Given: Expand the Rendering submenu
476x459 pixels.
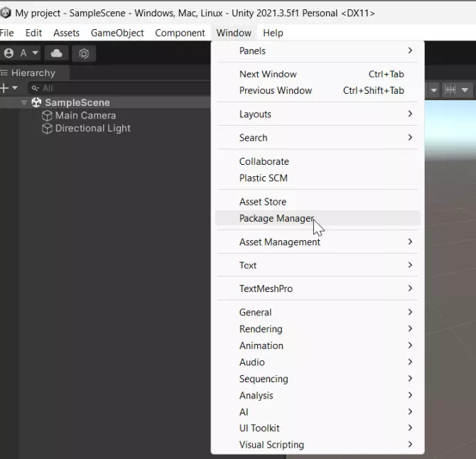Looking at the screenshot, I should pos(318,329).
